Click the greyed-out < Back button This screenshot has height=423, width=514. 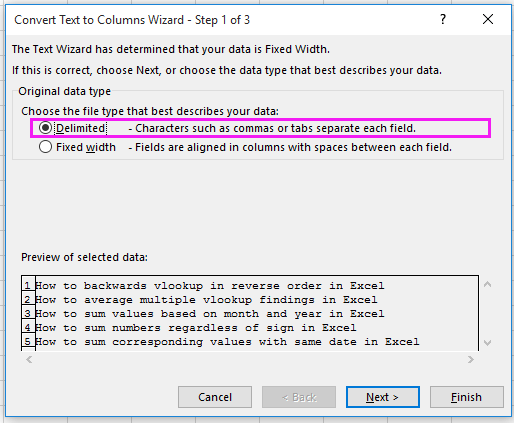pos(299,397)
